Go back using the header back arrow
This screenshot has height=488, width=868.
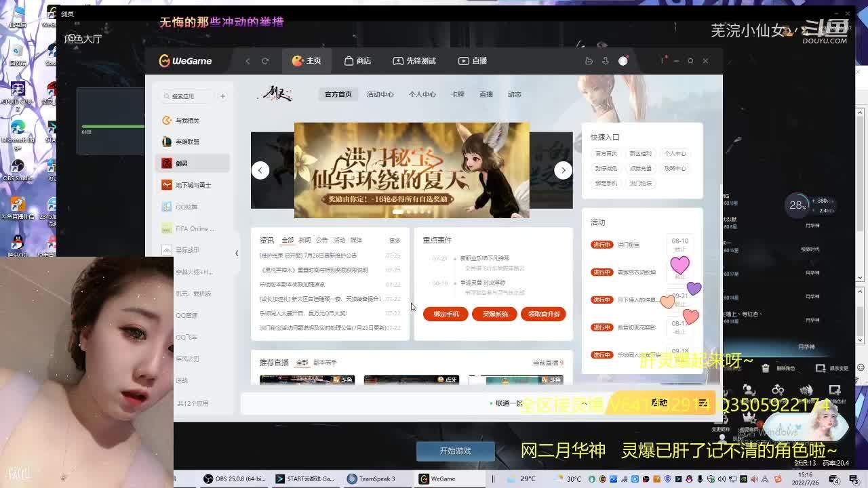tap(248, 61)
